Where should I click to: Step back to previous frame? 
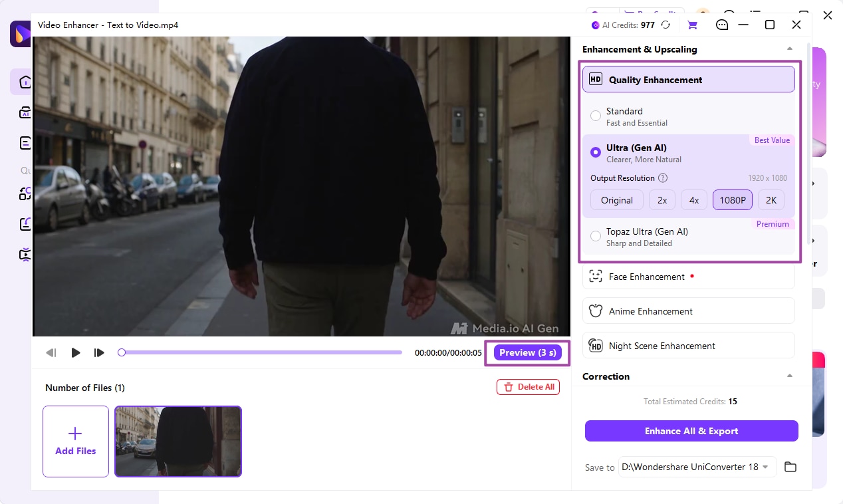click(51, 353)
